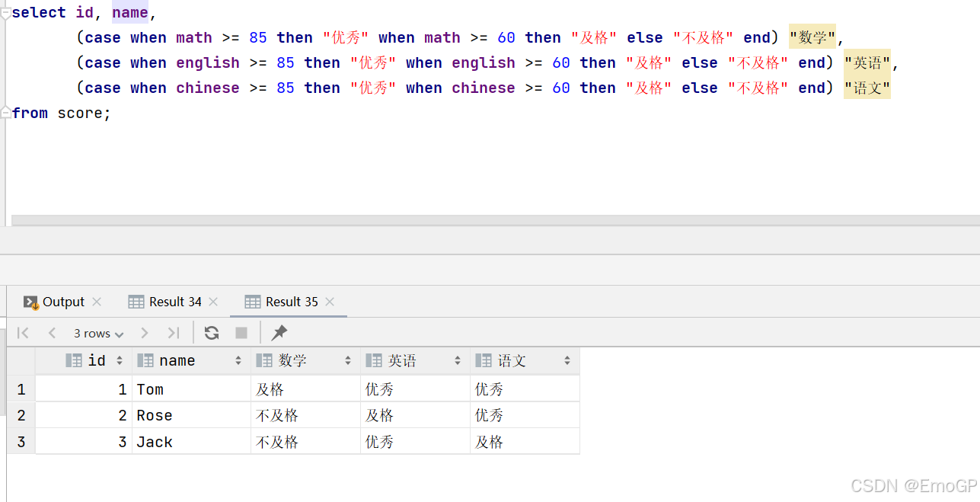Click the highlighted "语文" alias in the query
Viewport: 980px width, 502px height.
point(867,88)
